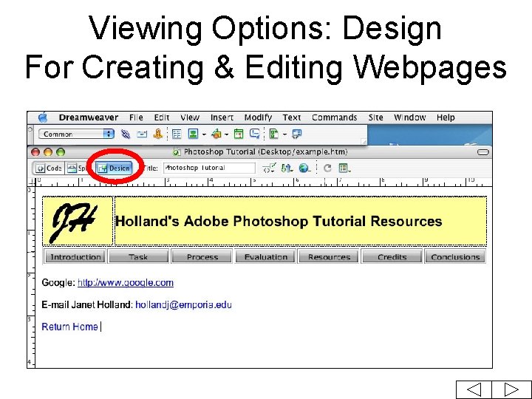Open the View menu
Viewport: 532px width, 399px height.
pyautogui.click(x=190, y=117)
